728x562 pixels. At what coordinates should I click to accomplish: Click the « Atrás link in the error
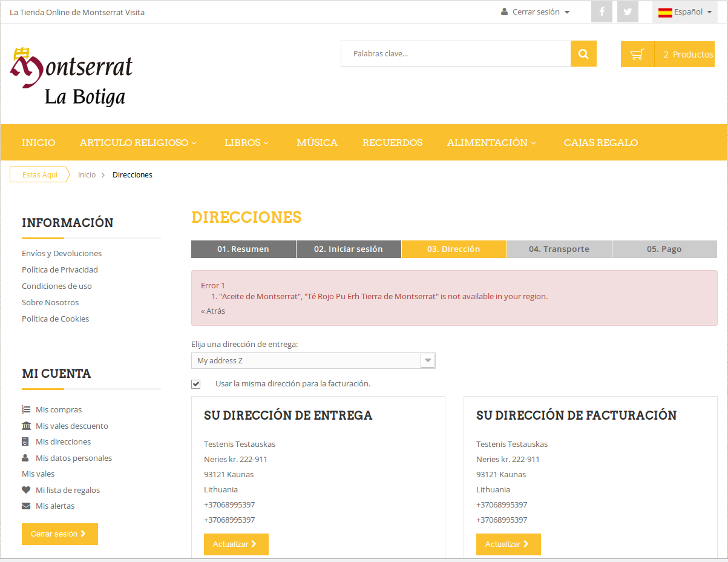[x=213, y=311]
